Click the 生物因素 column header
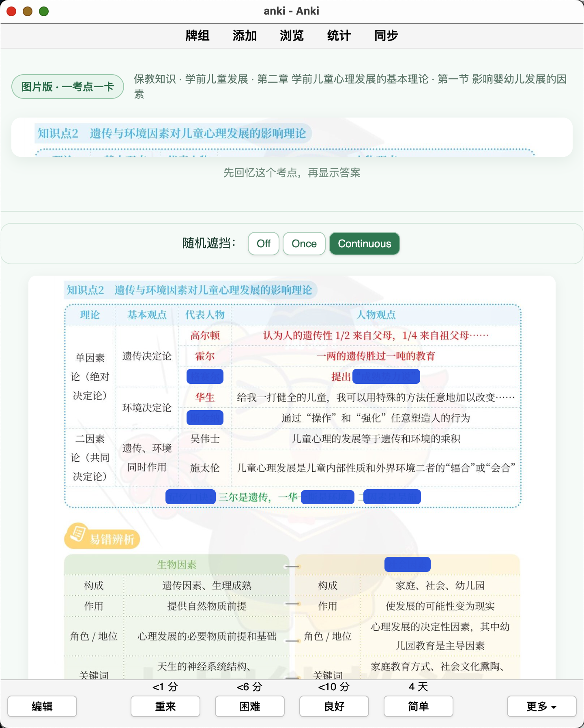The width and height of the screenshot is (584, 728). point(177,564)
